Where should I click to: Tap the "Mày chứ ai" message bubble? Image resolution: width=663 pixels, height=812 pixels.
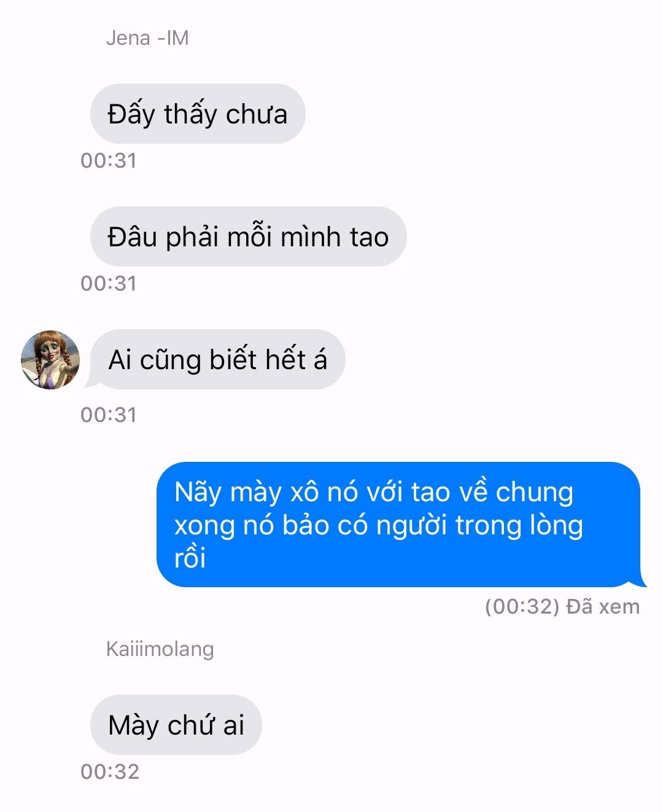point(176,725)
